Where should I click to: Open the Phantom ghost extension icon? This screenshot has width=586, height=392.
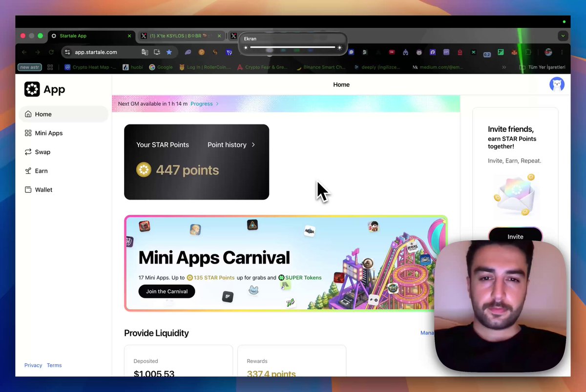tap(188, 52)
